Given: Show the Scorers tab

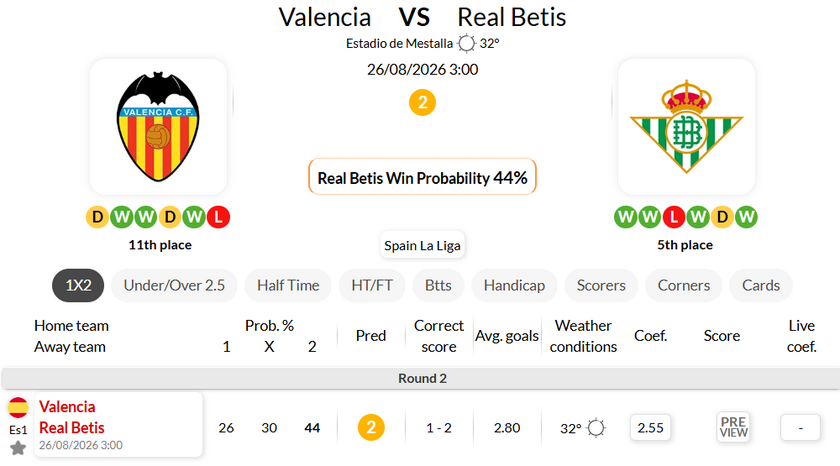Looking at the screenshot, I should pos(601,285).
